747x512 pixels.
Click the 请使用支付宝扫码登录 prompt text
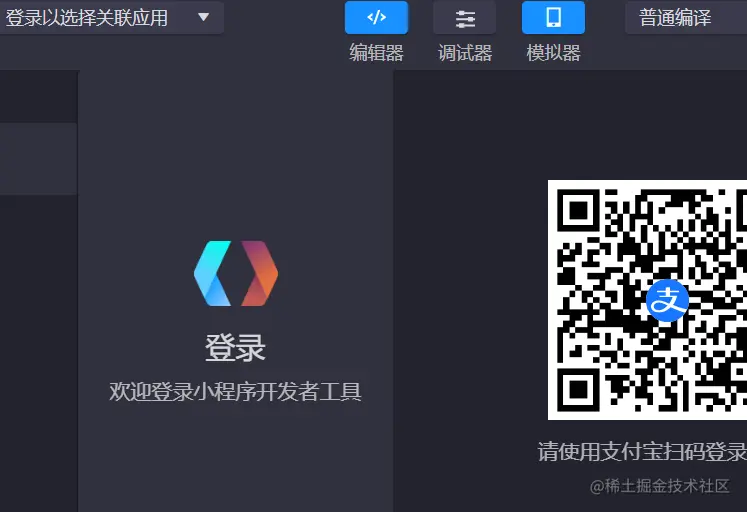(642, 452)
